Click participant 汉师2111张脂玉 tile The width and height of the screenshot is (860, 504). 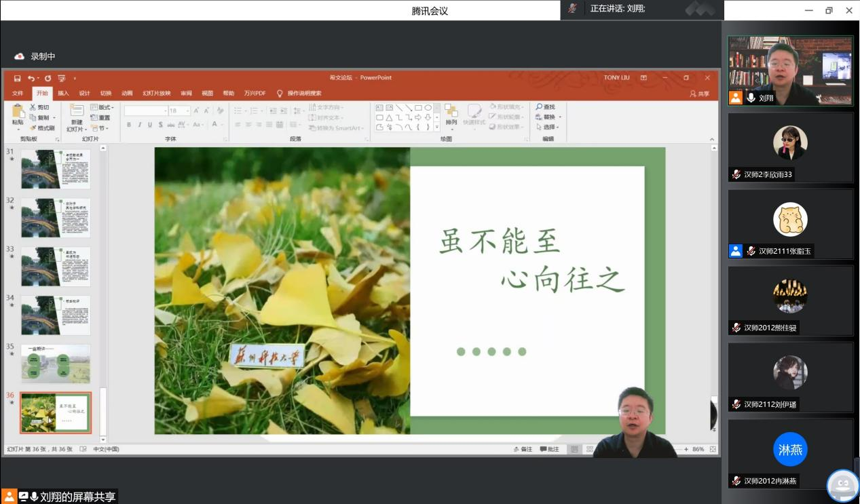point(791,225)
